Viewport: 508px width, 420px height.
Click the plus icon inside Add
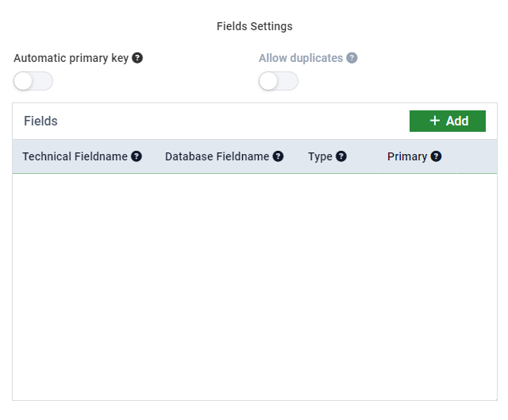point(435,121)
